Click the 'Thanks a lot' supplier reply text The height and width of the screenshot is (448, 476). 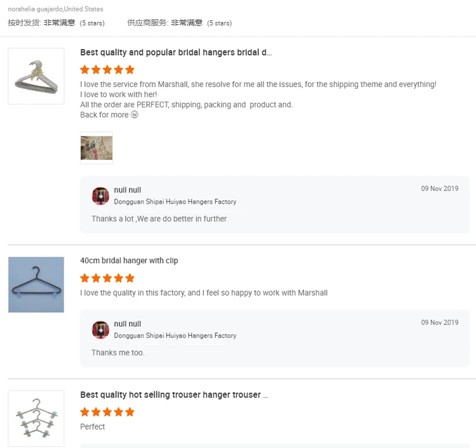[159, 219]
